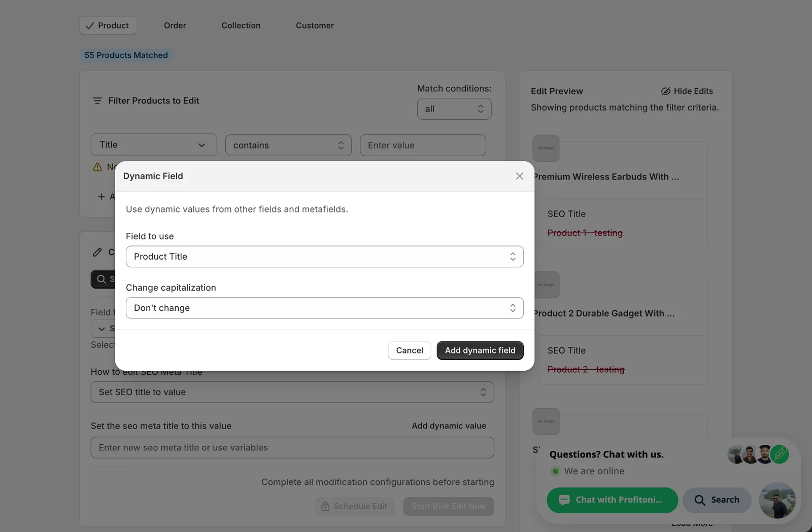Open Set SEO title to value dropdown
This screenshot has height=532, width=812.
(292, 392)
